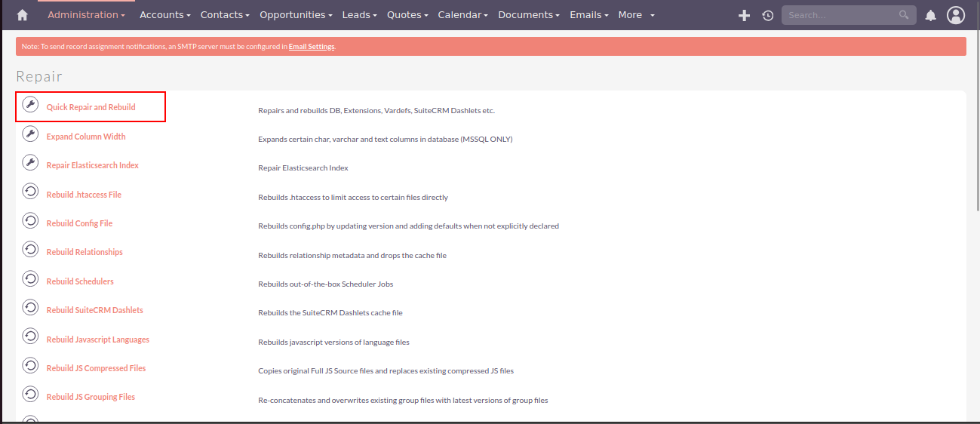Screen dimensions: 980x424
Task: Expand the More dropdown menu
Action: coord(636,15)
